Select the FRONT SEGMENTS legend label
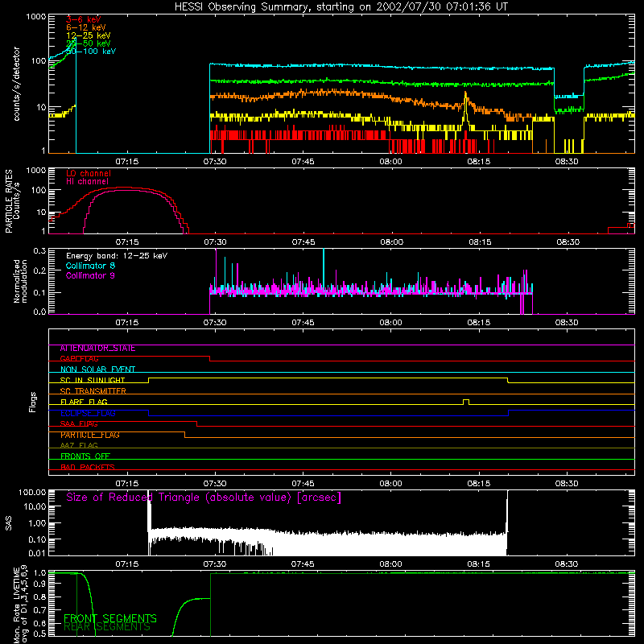Screen dimensions: 644x644 pos(110,618)
